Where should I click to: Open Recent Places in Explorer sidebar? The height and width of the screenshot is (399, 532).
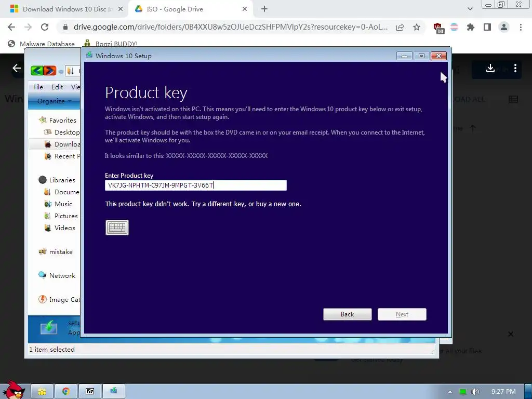[62, 156]
